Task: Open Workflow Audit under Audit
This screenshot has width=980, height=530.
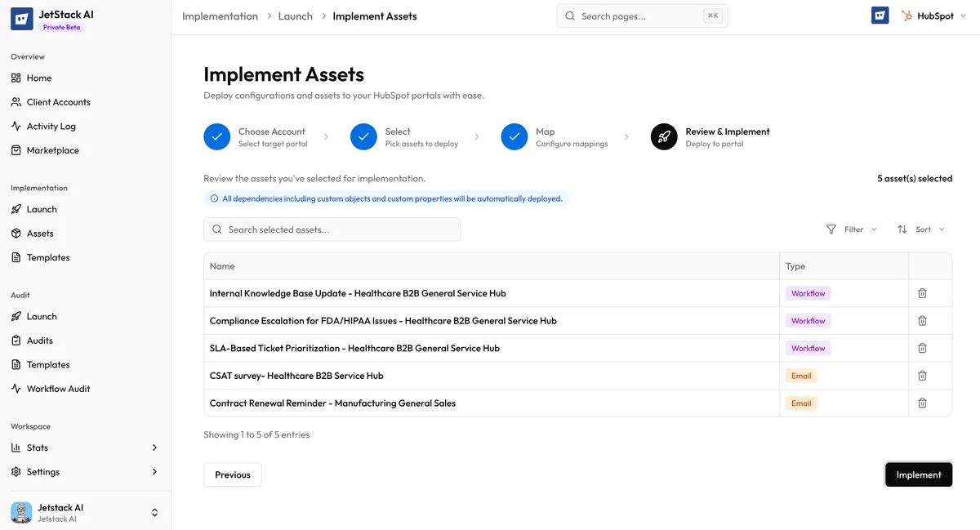Action: [x=57, y=388]
